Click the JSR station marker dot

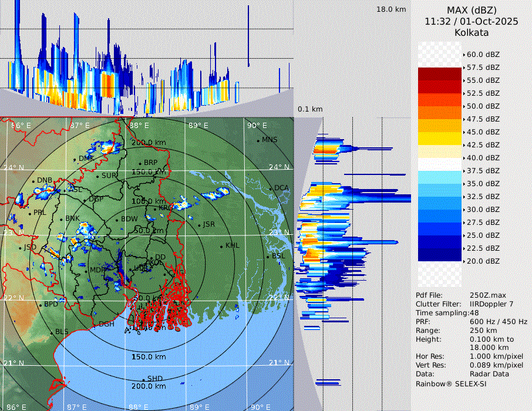[199, 225]
